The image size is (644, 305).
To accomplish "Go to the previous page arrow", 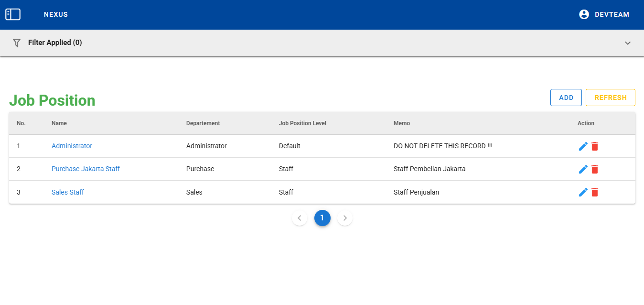I will [300, 218].
